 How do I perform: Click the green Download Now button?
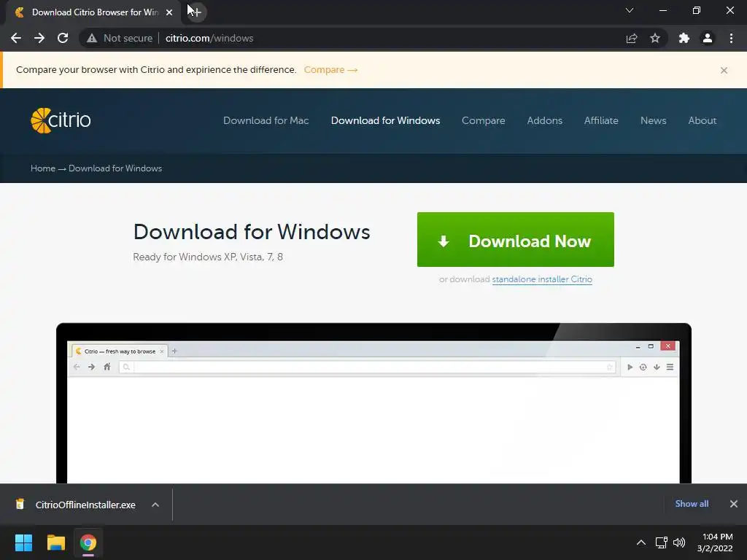(516, 239)
